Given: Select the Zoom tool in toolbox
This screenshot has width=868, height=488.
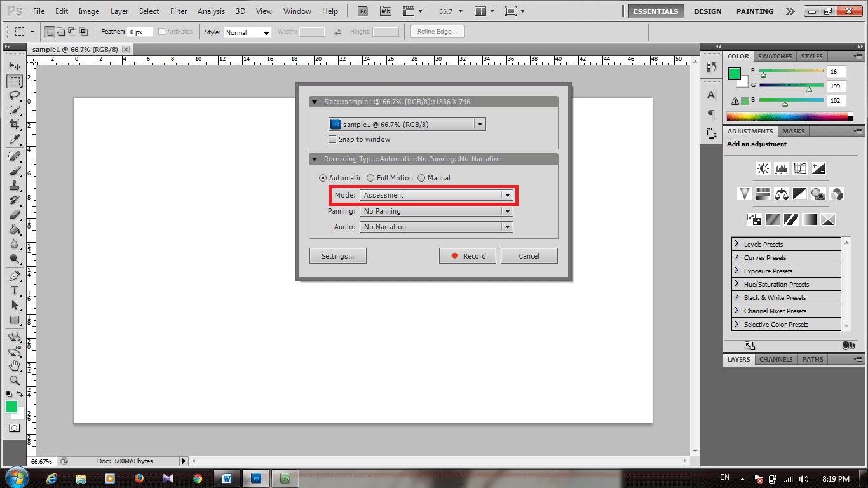Looking at the screenshot, I should click(x=15, y=381).
